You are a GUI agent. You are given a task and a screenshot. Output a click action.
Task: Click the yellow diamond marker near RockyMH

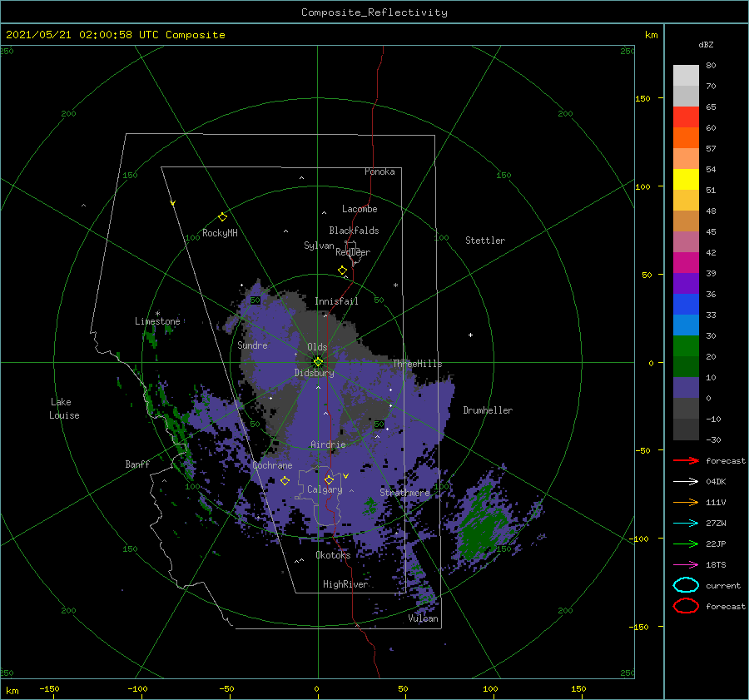click(x=222, y=217)
